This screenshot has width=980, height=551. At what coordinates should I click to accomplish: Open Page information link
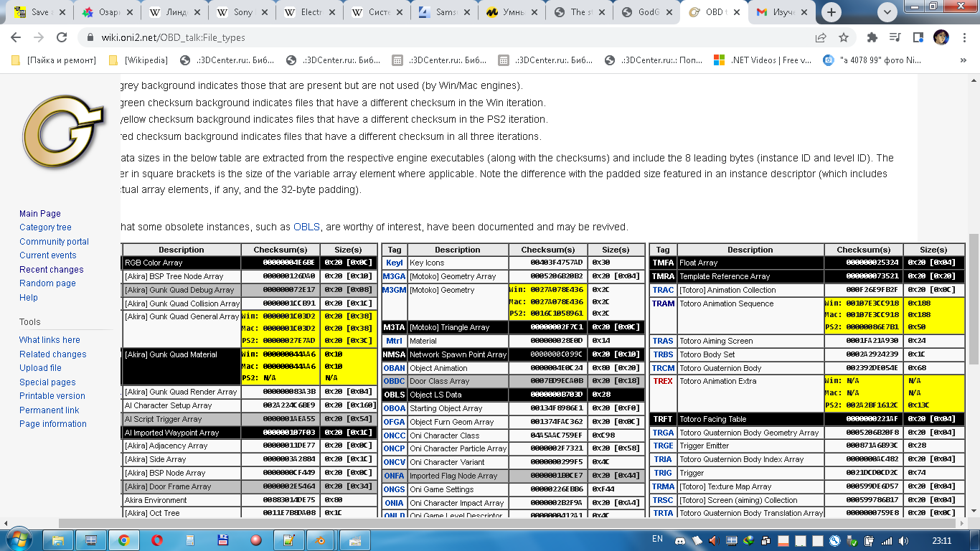pyautogui.click(x=53, y=424)
